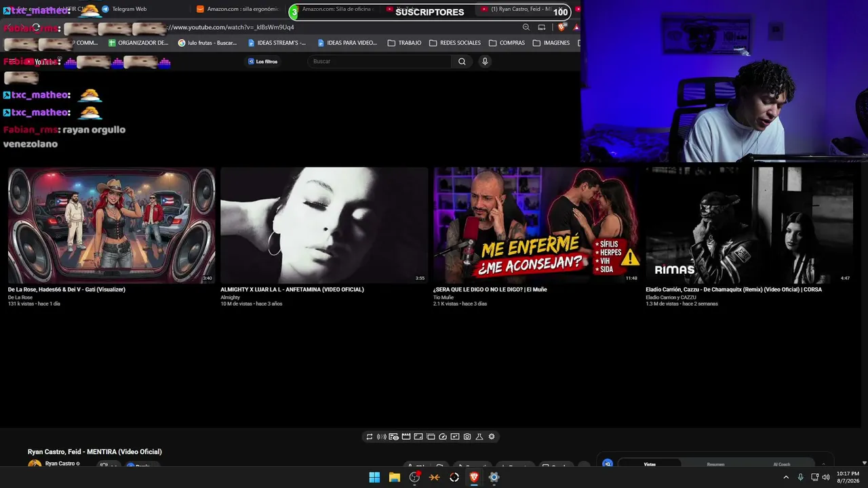This screenshot has width=868, height=488.
Task: Open the clapperboard clip extension icon
Action: 406,437
